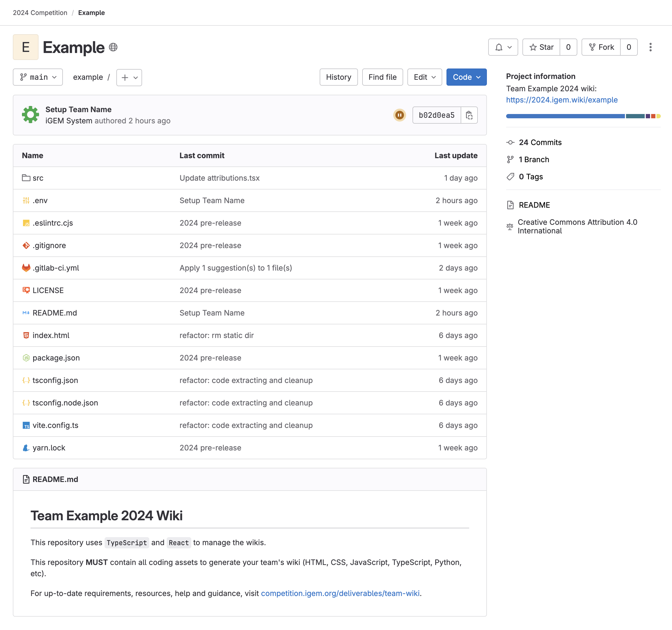This screenshot has width=672, height=630.
Task: Click the paused pipeline status icon
Action: 399,115
